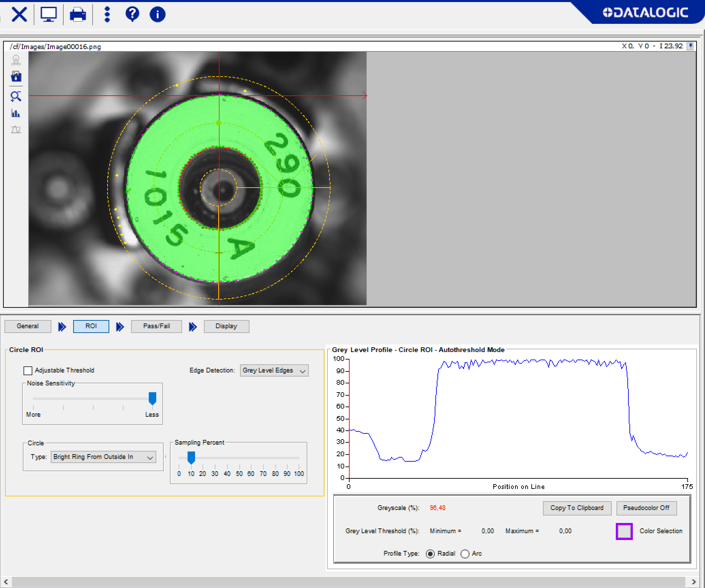Click the blue X close icon in toolbar

(19, 14)
